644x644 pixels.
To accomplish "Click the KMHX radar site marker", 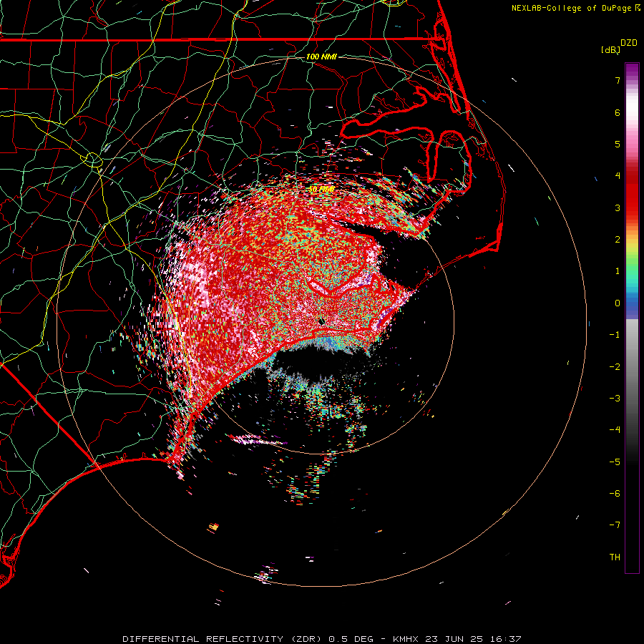I will point(322,321).
